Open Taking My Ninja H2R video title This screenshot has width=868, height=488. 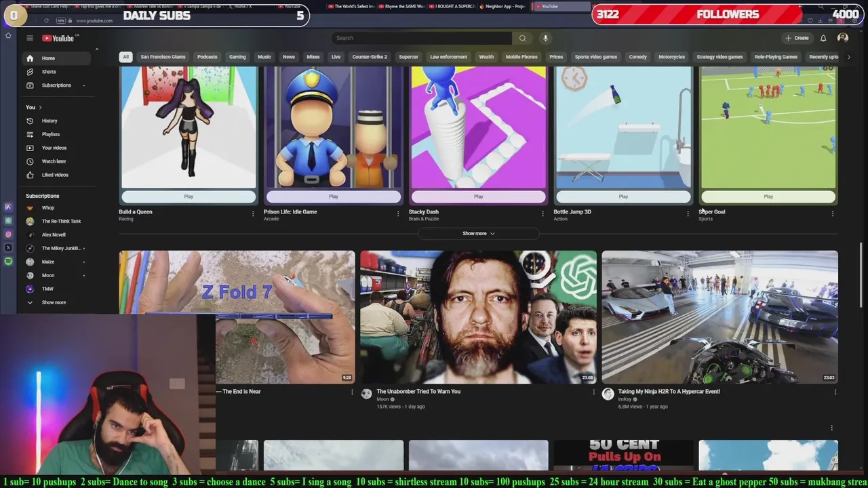tap(669, 391)
